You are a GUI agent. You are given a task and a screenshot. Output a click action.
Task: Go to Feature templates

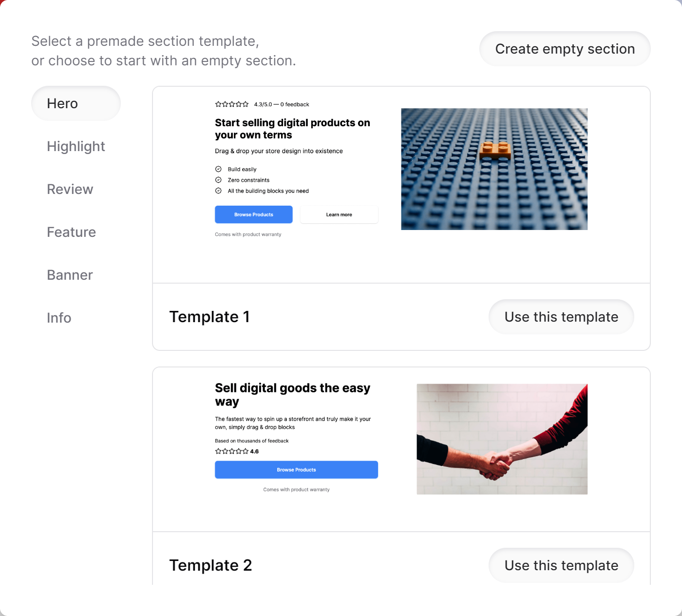pos(72,232)
